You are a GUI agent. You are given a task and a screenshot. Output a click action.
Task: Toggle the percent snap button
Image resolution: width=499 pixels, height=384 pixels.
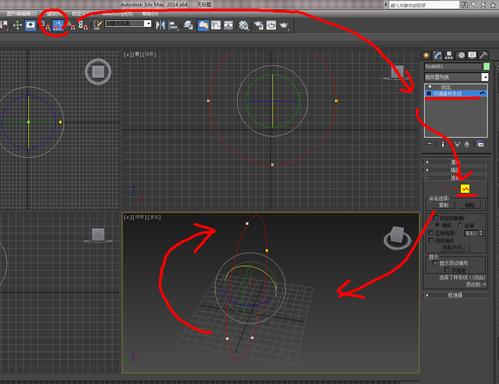coord(71,25)
